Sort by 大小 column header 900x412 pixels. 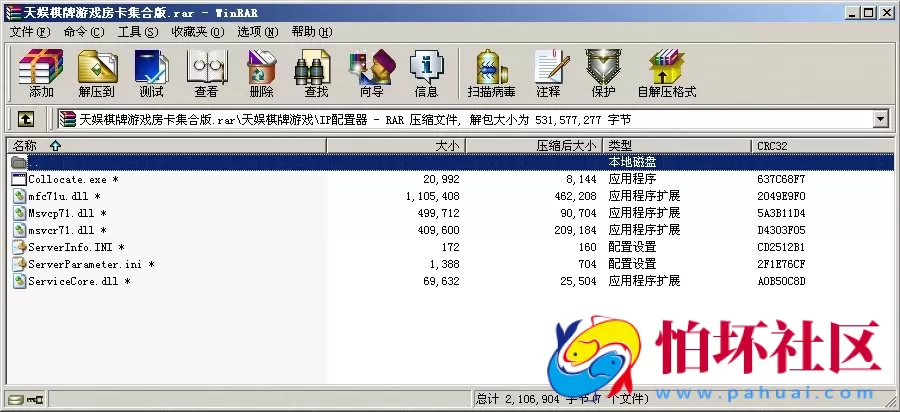(x=396, y=146)
